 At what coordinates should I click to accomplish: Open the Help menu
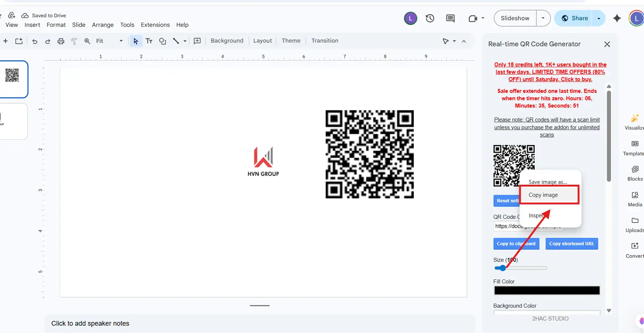(182, 25)
